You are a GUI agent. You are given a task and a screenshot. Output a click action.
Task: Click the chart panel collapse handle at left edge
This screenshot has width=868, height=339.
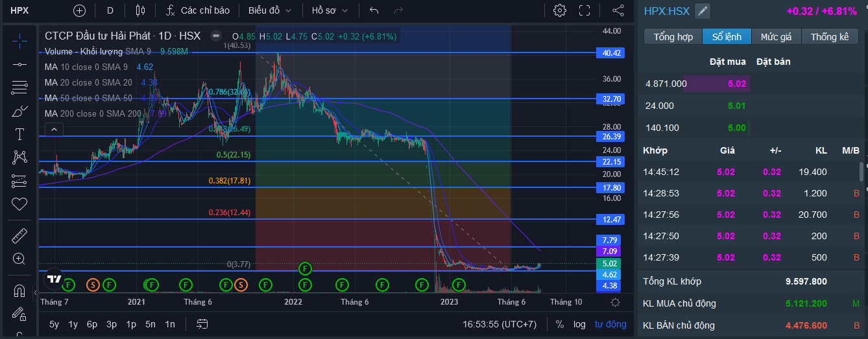(36, 294)
